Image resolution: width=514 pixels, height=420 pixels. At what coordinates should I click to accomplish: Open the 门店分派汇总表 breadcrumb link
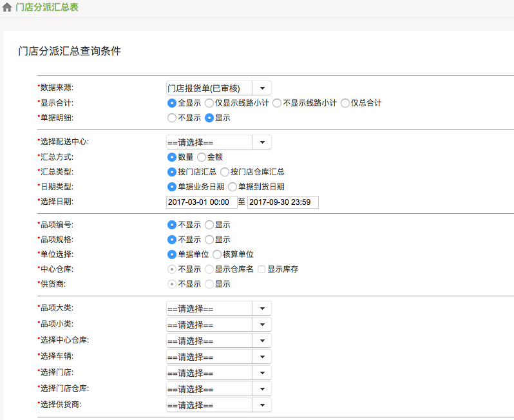[47, 7]
